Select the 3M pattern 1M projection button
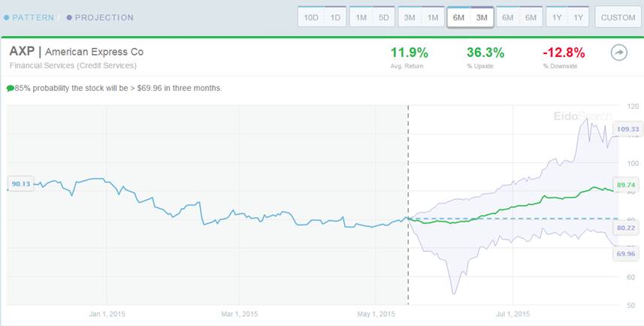The height and width of the screenshot is (326, 644). click(x=422, y=17)
